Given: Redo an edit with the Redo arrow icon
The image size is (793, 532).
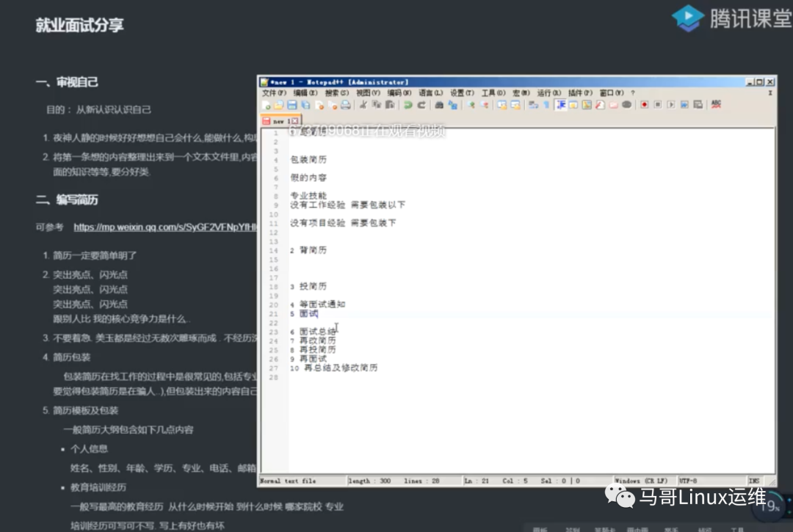Looking at the screenshot, I should [421, 104].
